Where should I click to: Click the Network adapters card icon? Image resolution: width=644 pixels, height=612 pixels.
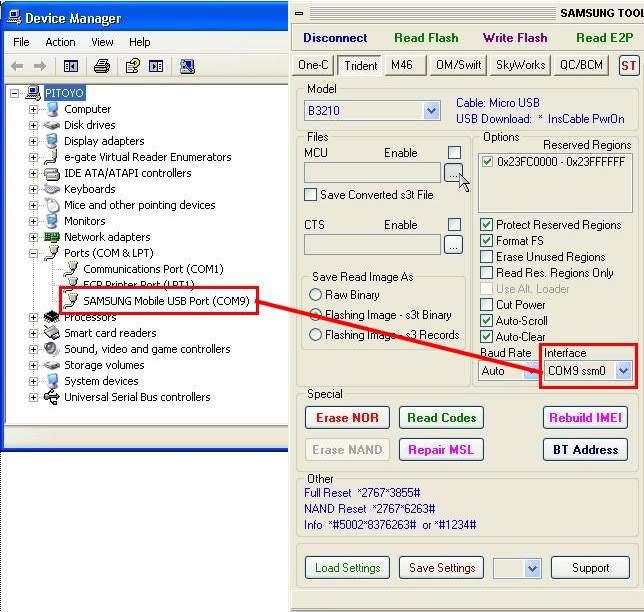point(52,237)
